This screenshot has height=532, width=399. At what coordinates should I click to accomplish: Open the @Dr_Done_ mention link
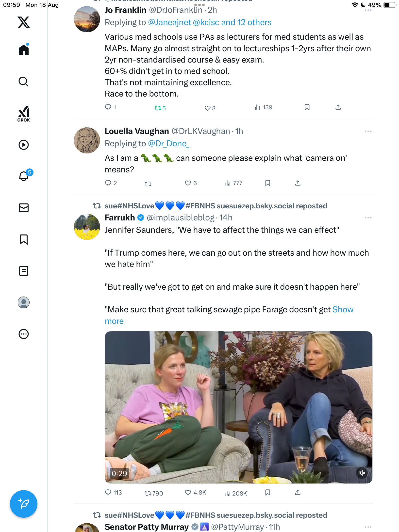pos(169,144)
